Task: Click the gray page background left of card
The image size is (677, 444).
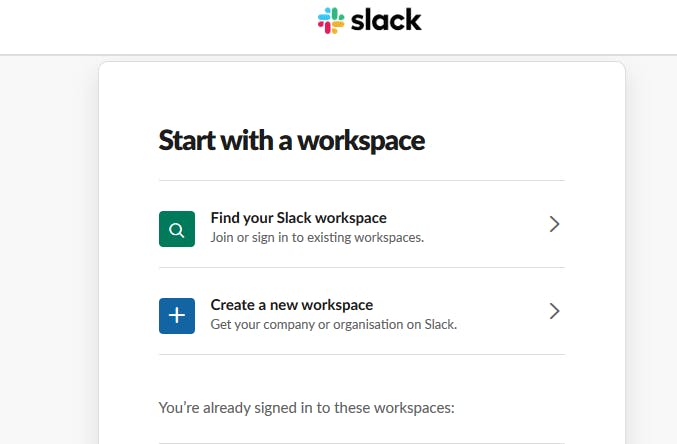Action: coord(48,250)
